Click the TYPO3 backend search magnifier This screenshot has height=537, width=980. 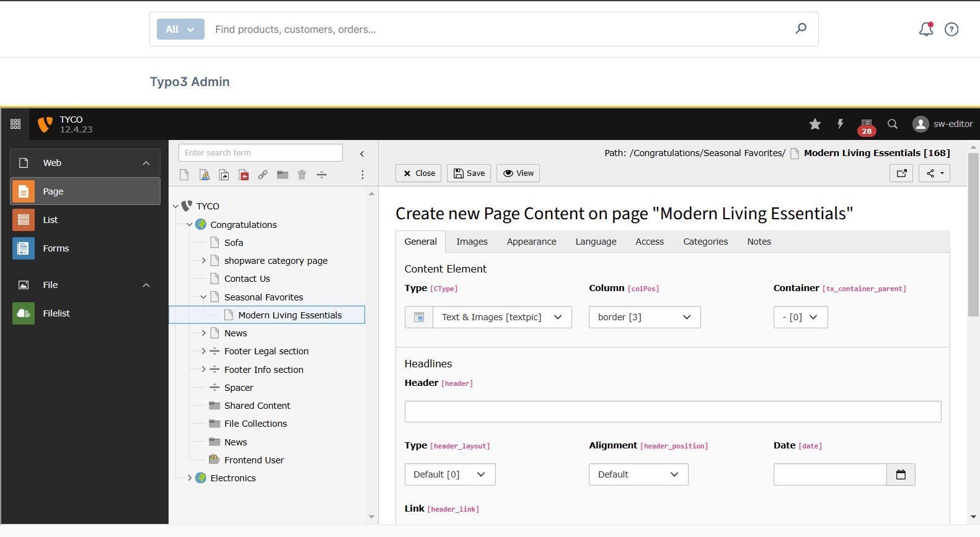(892, 124)
